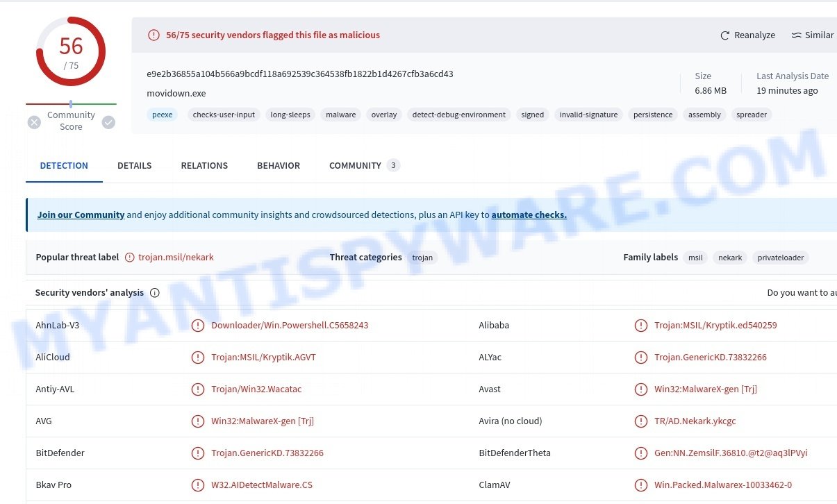Screen dimensions: 837x504
Task: Open the DETECTION tab
Action: [64, 166]
